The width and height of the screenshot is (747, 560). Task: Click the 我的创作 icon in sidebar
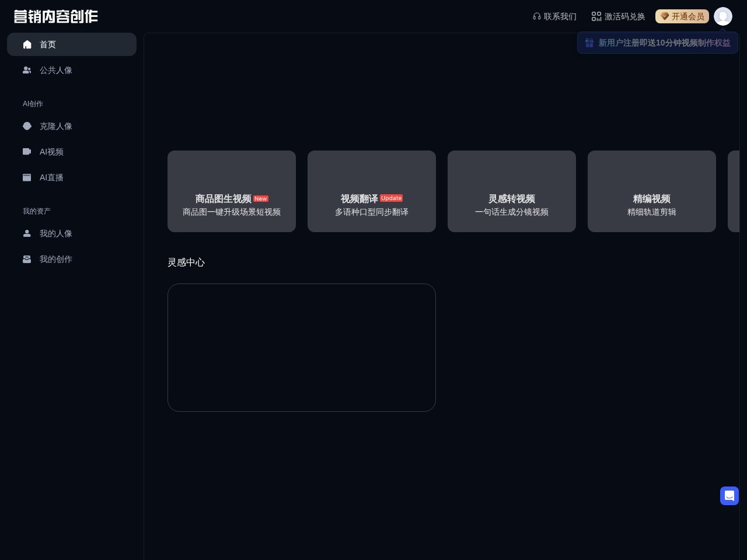(x=27, y=259)
